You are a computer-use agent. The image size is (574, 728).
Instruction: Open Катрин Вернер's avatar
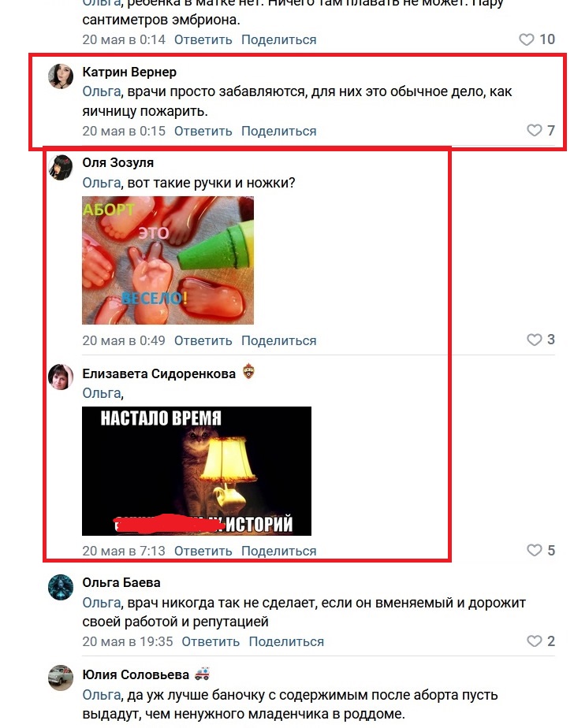tap(61, 76)
